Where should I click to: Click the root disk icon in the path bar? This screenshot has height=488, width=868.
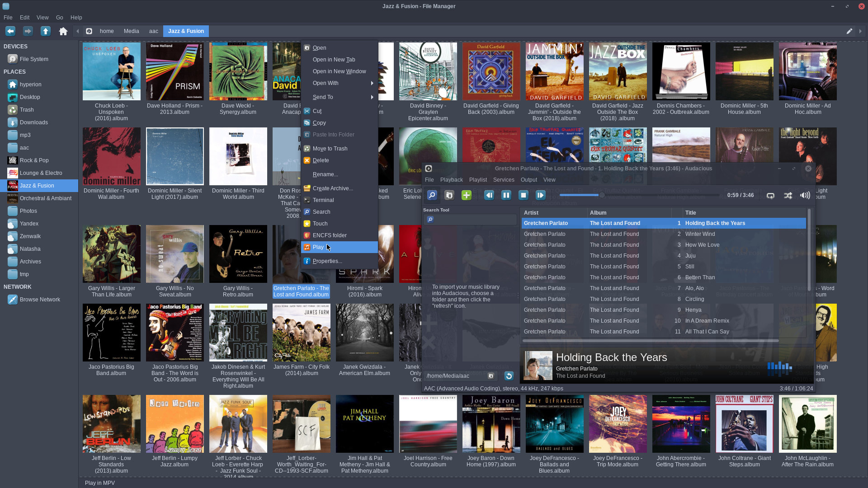pyautogui.click(x=89, y=31)
